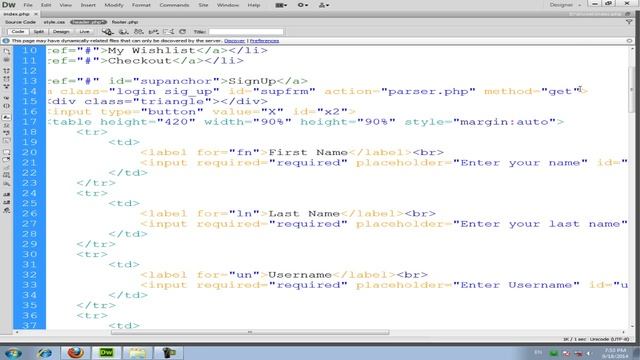Viewport: 640px width, 360px height.
Task: Close the index.php document tab
Action: (36, 14)
